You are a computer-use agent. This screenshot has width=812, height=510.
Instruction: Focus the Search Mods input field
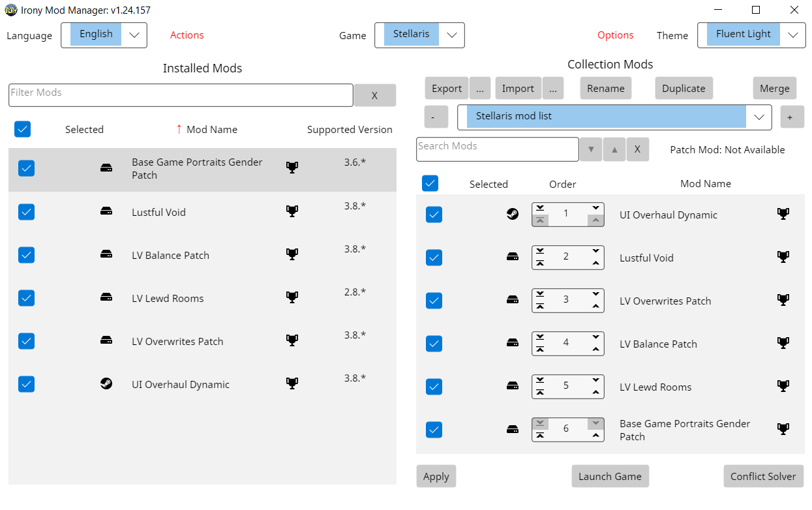point(497,149)
